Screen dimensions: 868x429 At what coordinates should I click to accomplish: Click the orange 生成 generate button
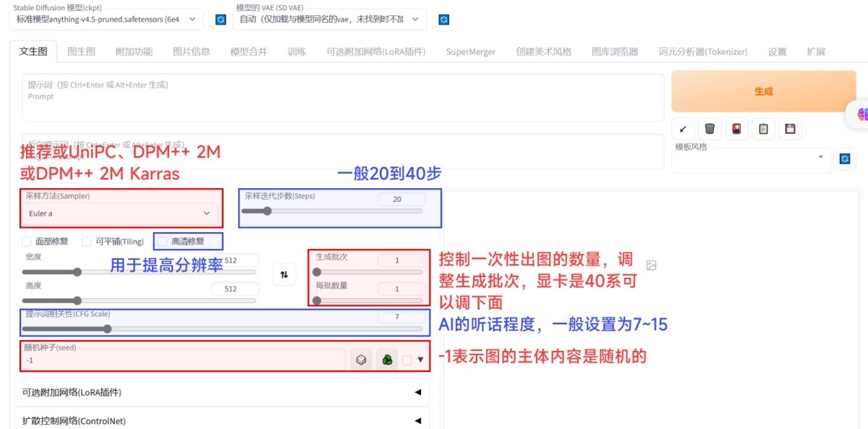pos(764,91)
